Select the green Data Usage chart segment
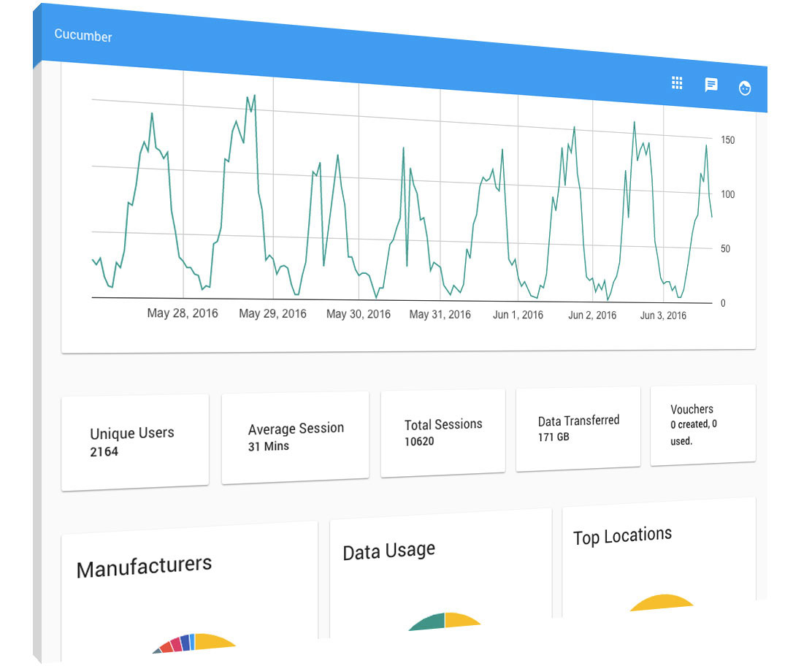 click(430, 622)
